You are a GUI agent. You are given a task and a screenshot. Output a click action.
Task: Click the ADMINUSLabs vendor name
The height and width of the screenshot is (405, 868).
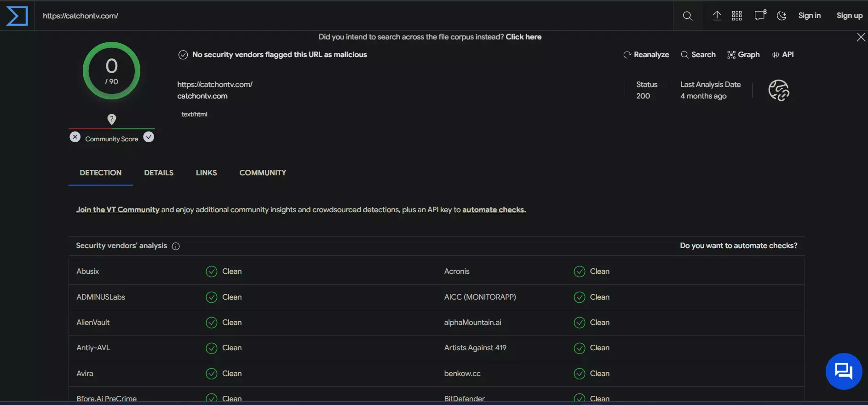101,297
